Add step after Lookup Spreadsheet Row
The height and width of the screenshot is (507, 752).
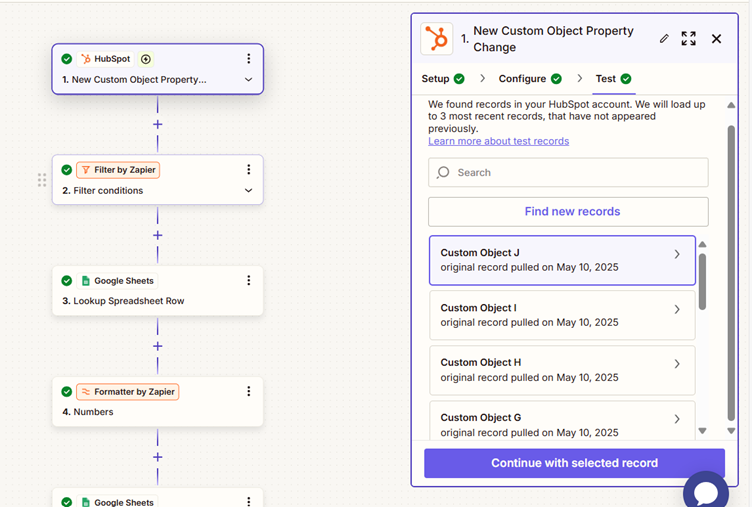point(157,346)
